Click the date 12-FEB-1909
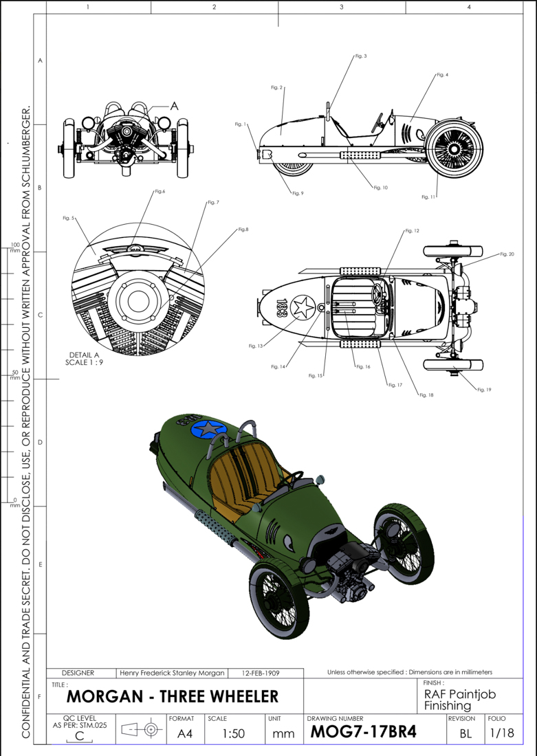 click(261, 673)
